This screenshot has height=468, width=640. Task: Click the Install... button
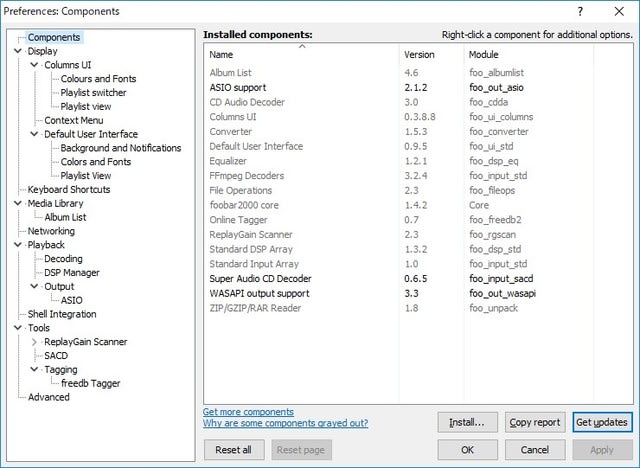(467, 422)
